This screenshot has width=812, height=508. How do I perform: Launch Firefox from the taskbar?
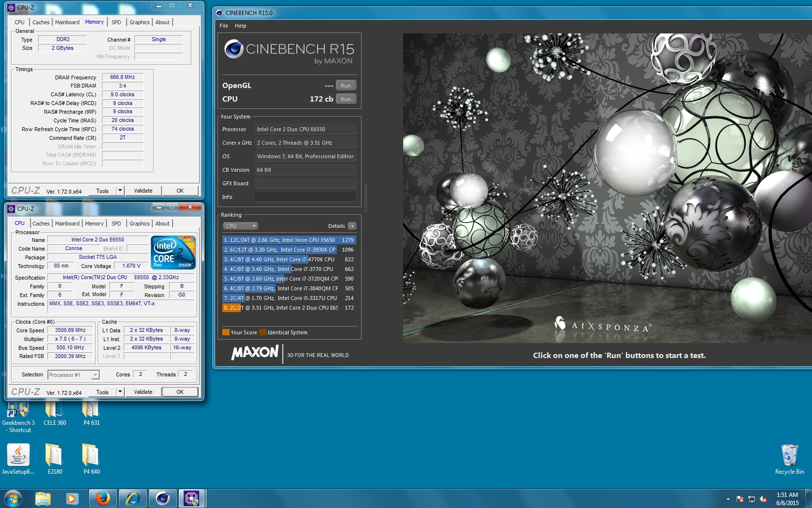[102, 498]
